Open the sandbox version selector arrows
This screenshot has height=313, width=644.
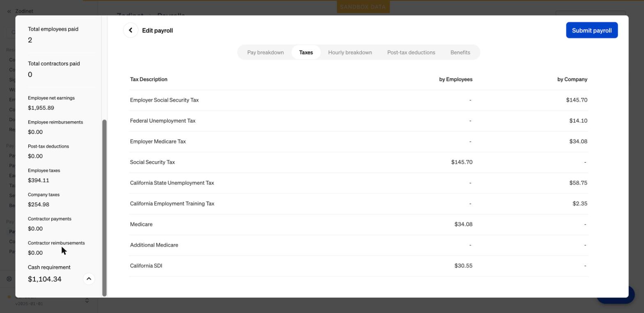tap(87, 301)
